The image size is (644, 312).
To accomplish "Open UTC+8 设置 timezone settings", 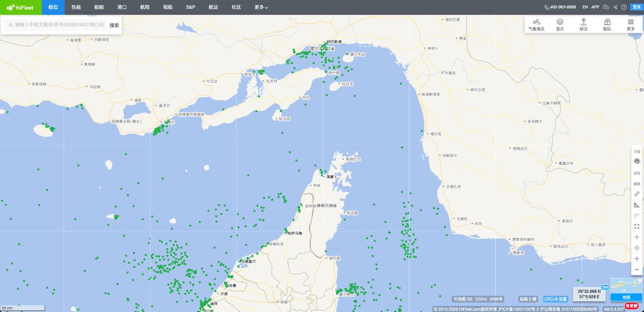I will (x=556, y=299).
